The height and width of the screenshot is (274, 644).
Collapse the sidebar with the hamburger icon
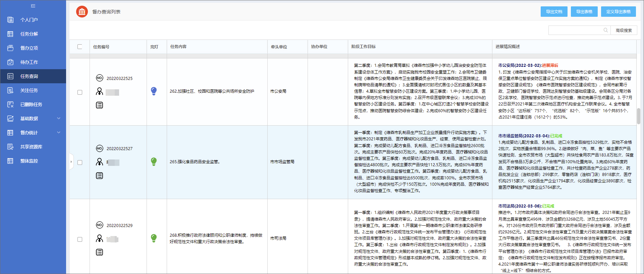(x=33, y=6)
